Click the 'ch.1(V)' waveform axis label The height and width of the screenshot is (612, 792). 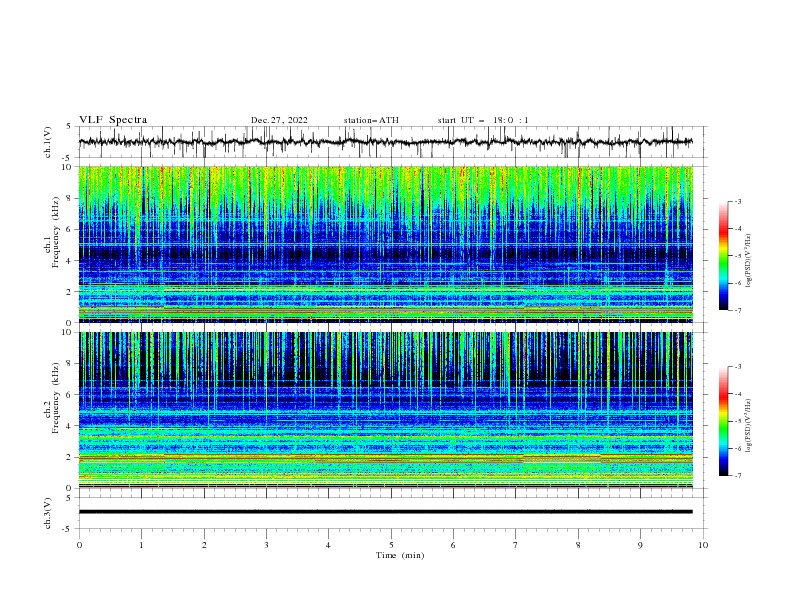(48, 142)
